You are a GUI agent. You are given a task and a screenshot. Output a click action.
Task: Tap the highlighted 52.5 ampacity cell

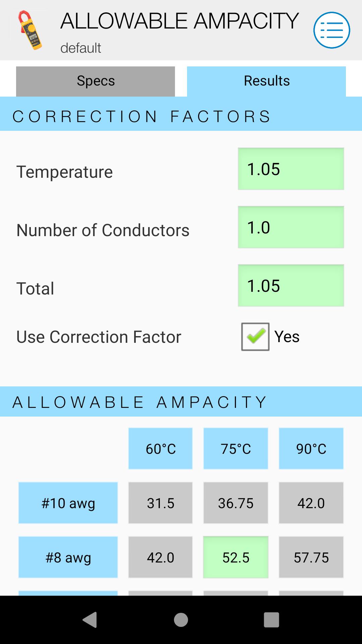pyautogui.click(x=236, y=557)
